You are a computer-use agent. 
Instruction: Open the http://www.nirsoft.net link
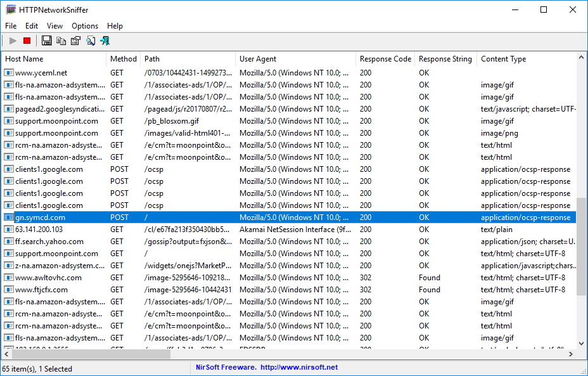pyautogui.click(x=299, y=367)
